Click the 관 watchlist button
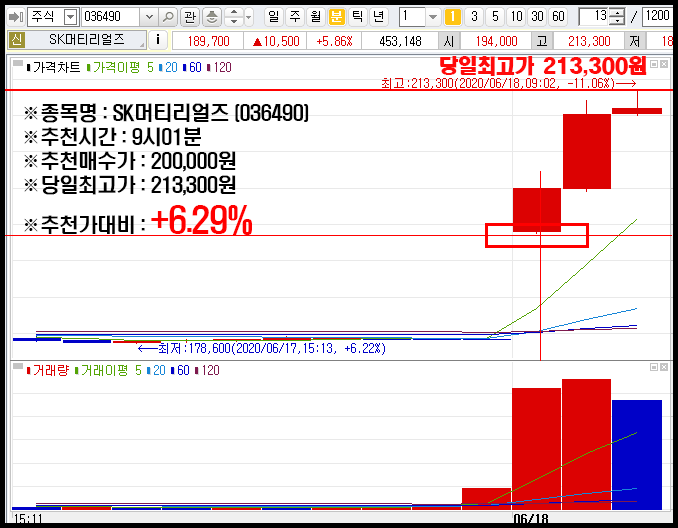Image resolution: width=678 pixels, height=528 pixels. 189,17
